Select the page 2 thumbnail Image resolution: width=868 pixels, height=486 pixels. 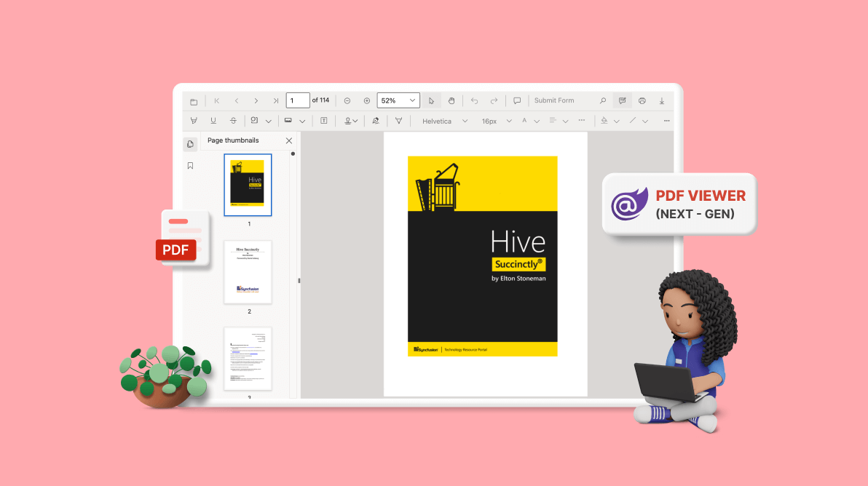248,272
